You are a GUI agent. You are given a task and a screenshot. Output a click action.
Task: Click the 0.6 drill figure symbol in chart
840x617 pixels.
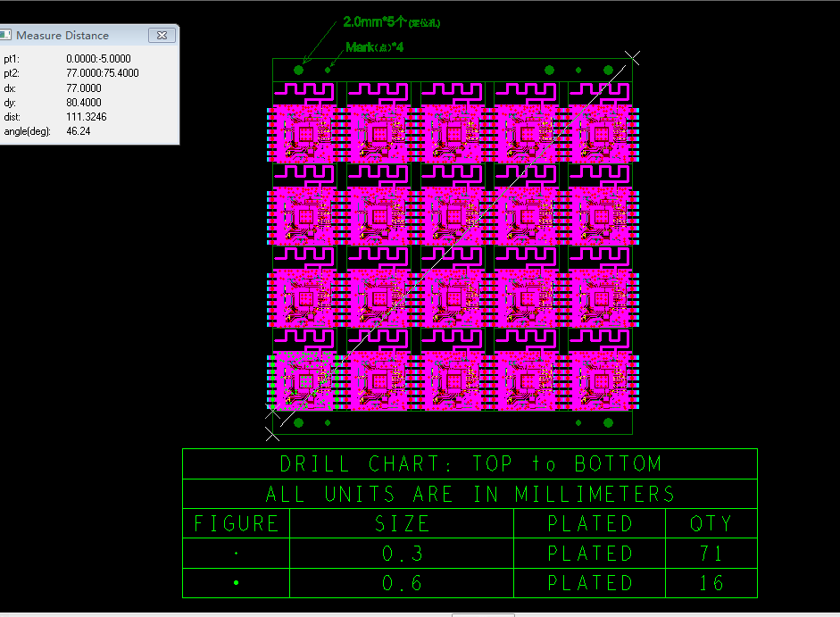click(x=236, y=583)
